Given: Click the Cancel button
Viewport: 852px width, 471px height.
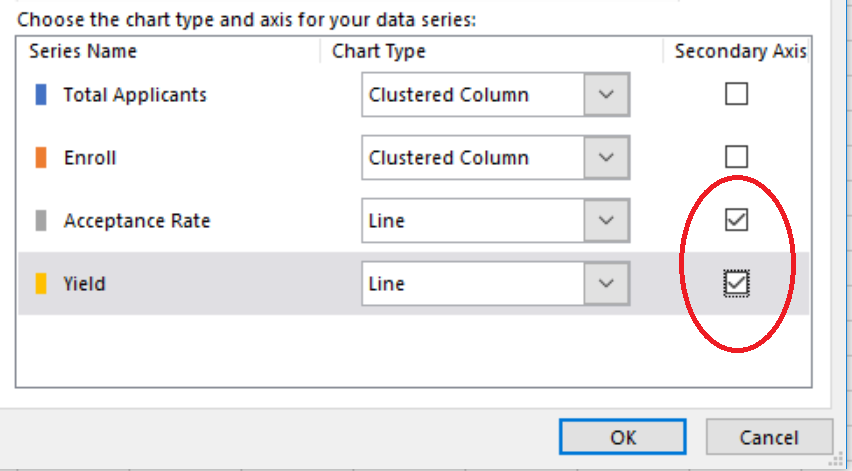Looking at the screenshot, I should pyautogui.click(x=769, y=437).
